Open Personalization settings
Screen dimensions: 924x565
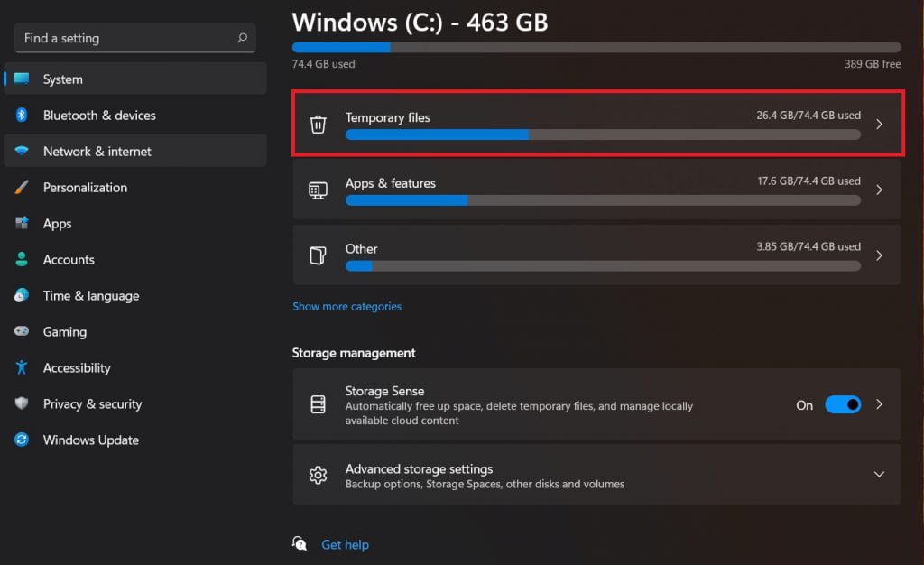tap(135, 188)
